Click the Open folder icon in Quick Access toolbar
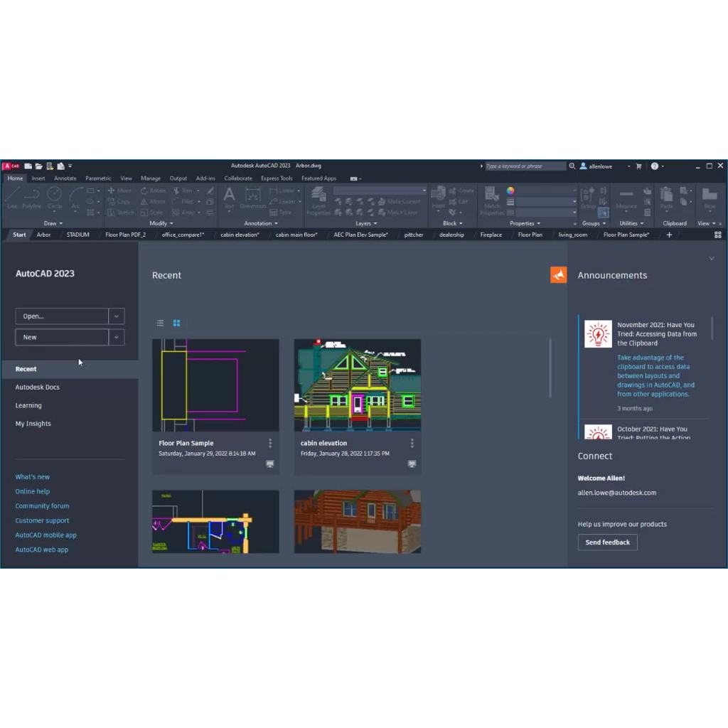 point(38,166)
